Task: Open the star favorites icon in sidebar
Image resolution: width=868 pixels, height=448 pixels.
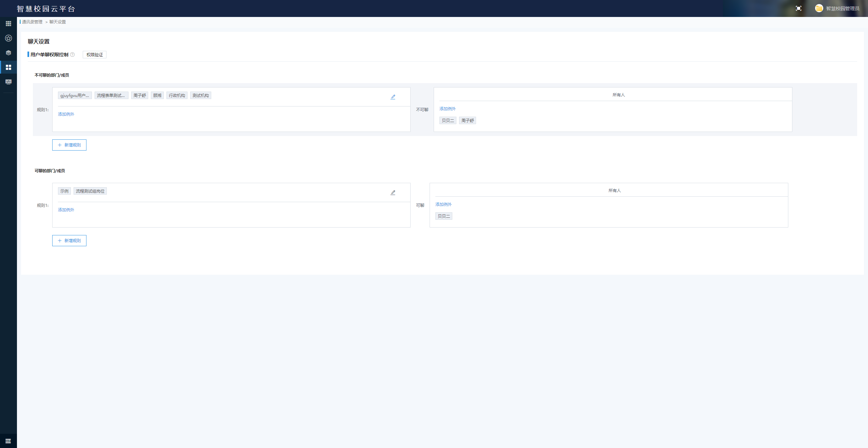Action: point(8,38)
